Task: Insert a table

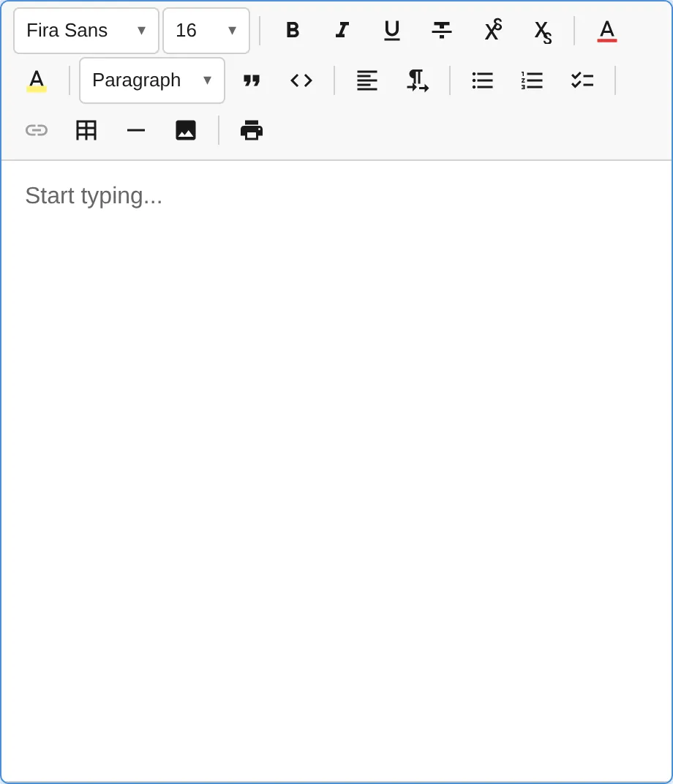Action: click(86, 130)
